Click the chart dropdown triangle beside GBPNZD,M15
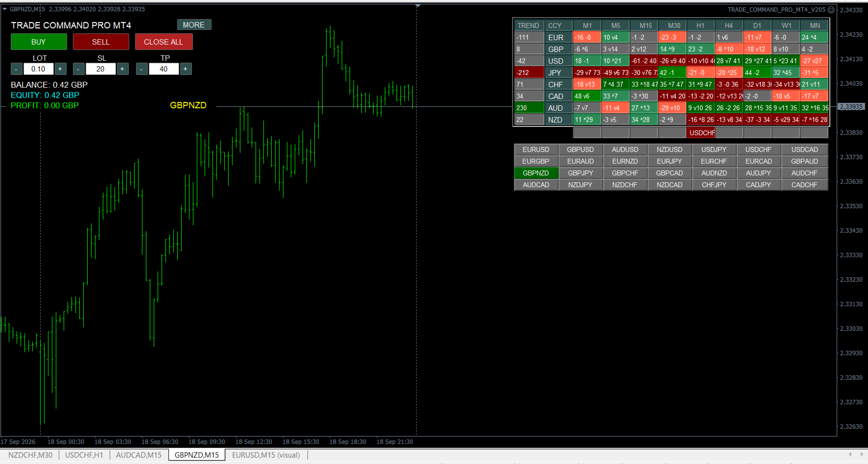868x464 pixels. pyautogui.click(x=4, y=9)
